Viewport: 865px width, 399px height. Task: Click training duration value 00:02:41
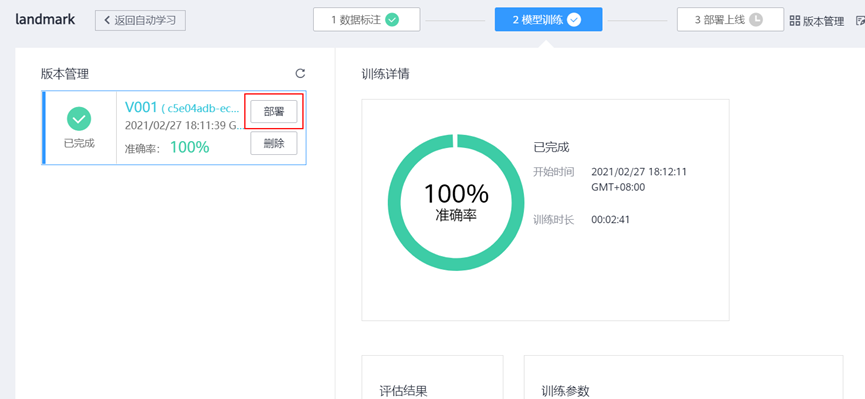click(610, 220)
